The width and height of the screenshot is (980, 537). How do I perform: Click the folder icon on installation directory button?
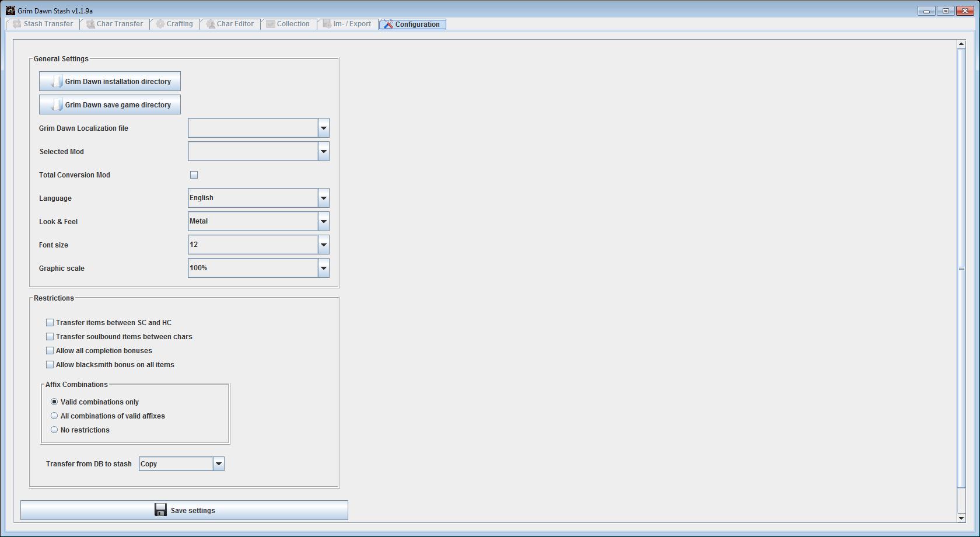[x=57, y=81]
